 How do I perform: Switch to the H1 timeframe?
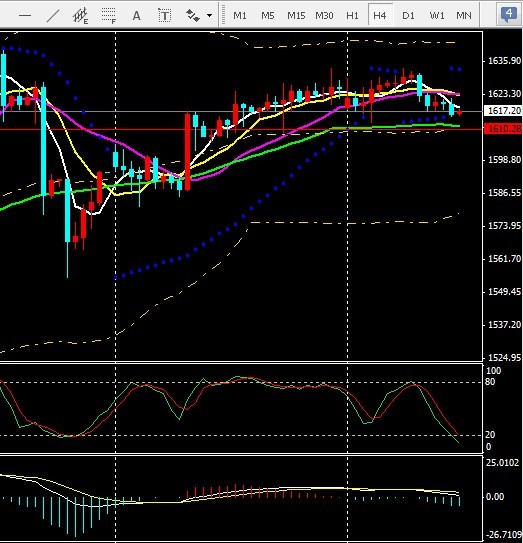[x=352, y=16]
